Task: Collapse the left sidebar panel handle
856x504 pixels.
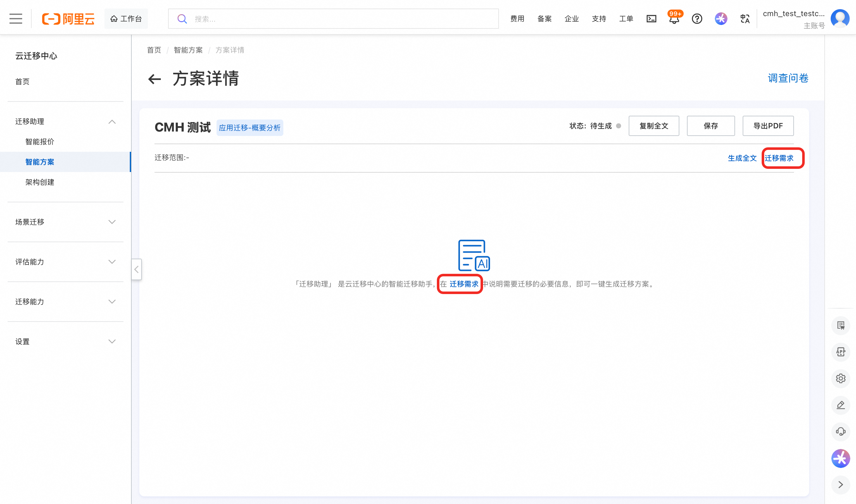Action: click(x=136, y=269)
